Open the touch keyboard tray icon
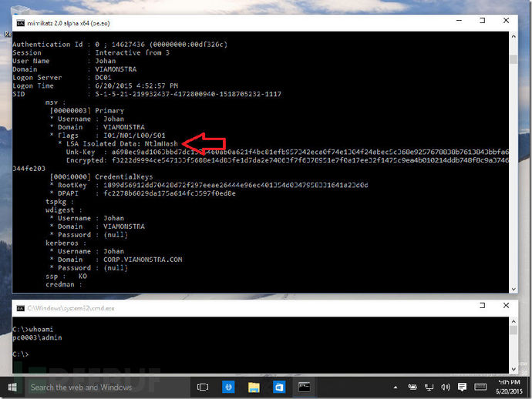Image resolution: width=532 pixels, height=399 pixels. 480,387
